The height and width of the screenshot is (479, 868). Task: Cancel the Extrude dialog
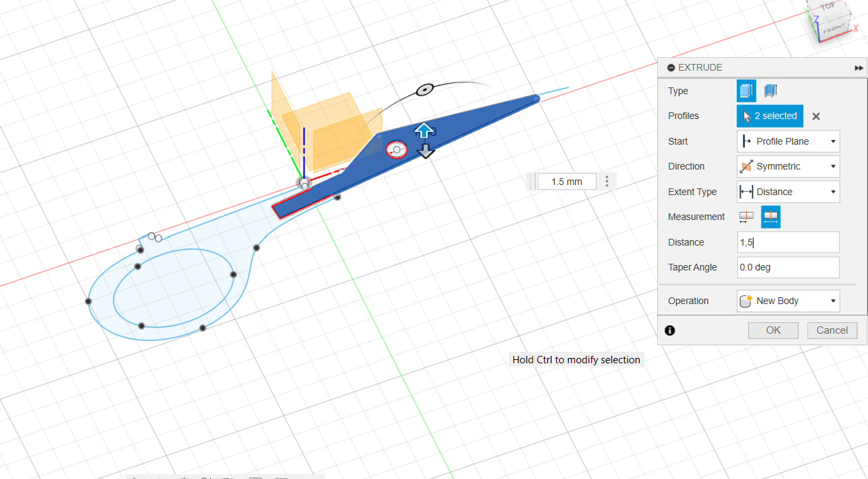click(x=832, y=330)
